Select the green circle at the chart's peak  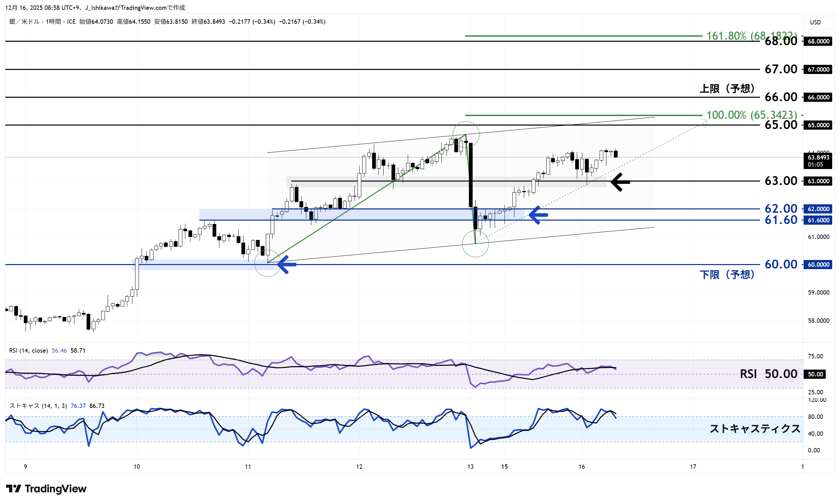tap(466, 134)
